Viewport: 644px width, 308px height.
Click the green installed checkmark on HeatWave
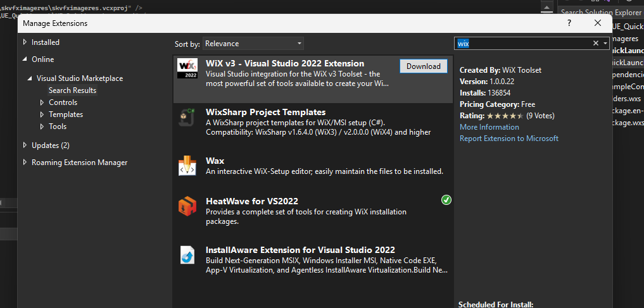(446, 200)
